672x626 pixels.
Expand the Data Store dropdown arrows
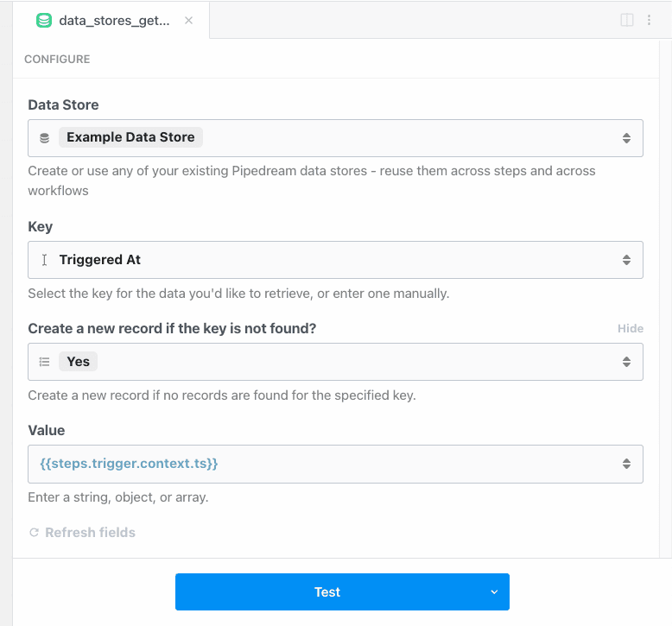(x=626, y=138)
